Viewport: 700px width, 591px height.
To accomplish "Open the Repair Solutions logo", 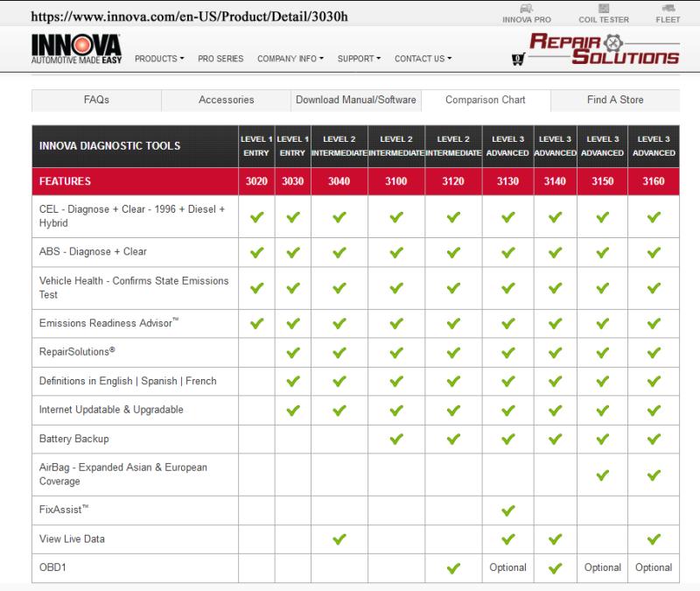I will pyautogui.click(x=604, y=49).
